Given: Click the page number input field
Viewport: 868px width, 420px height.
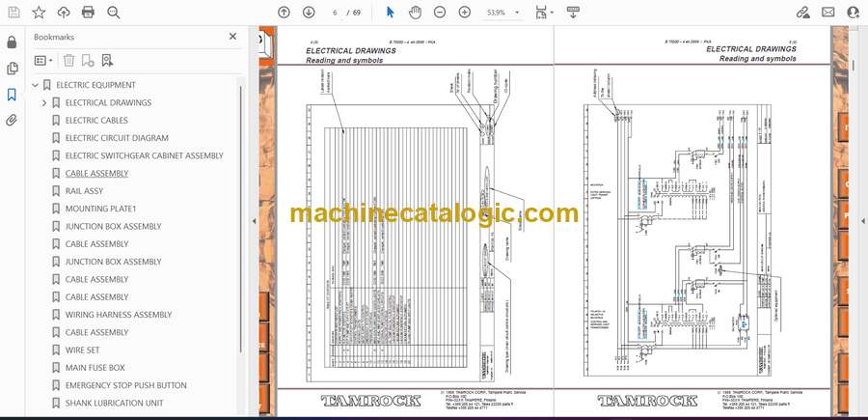Looking at the screenshot, I should pyautogui.click(x=335, y=13).
